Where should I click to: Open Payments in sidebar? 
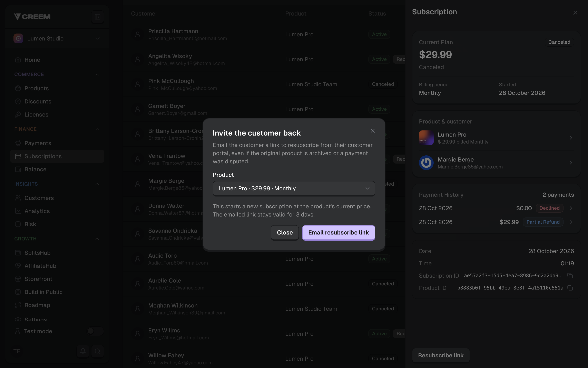pyautogui.click(x=57, y=143)
